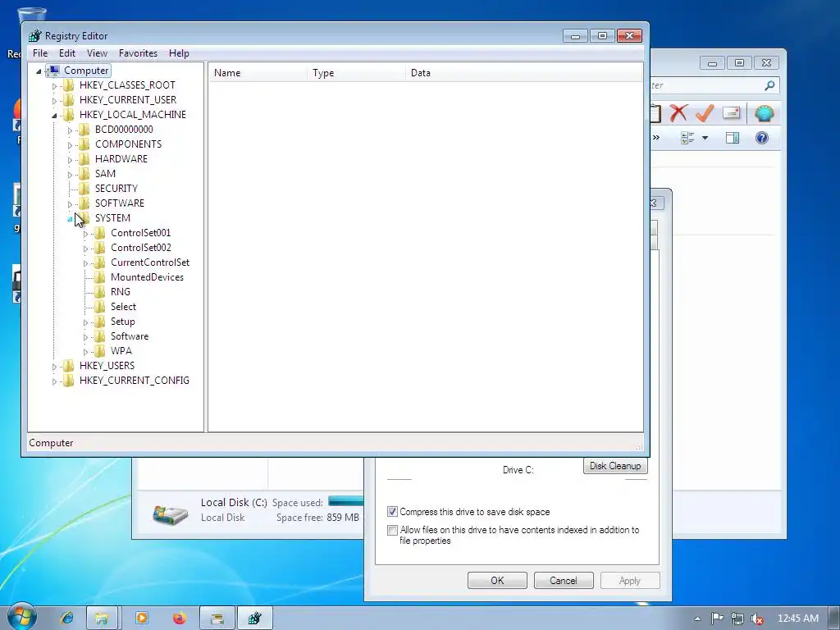Click the Local Disk (C:) drive icon

(170, 514)
